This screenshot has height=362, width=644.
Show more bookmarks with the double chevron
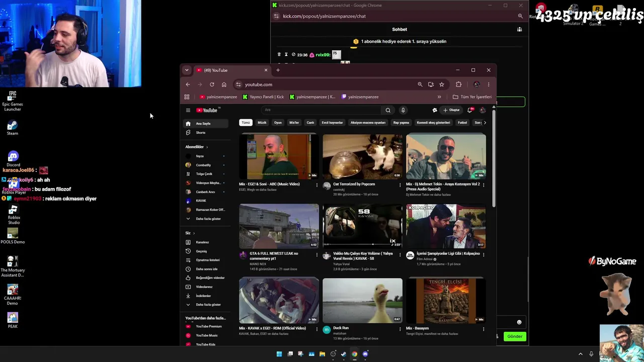(x=439, y=97)
